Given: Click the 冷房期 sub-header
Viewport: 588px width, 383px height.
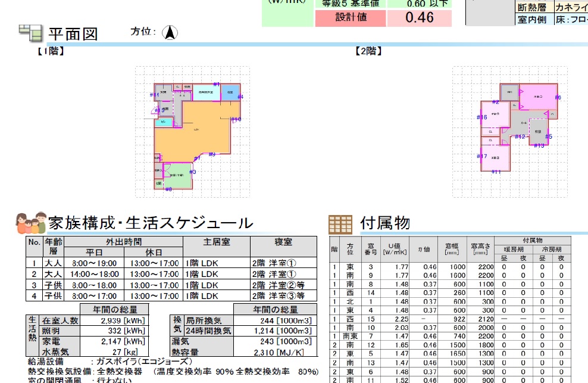Looking at the screenshot, I should click(x=552, y=250).
